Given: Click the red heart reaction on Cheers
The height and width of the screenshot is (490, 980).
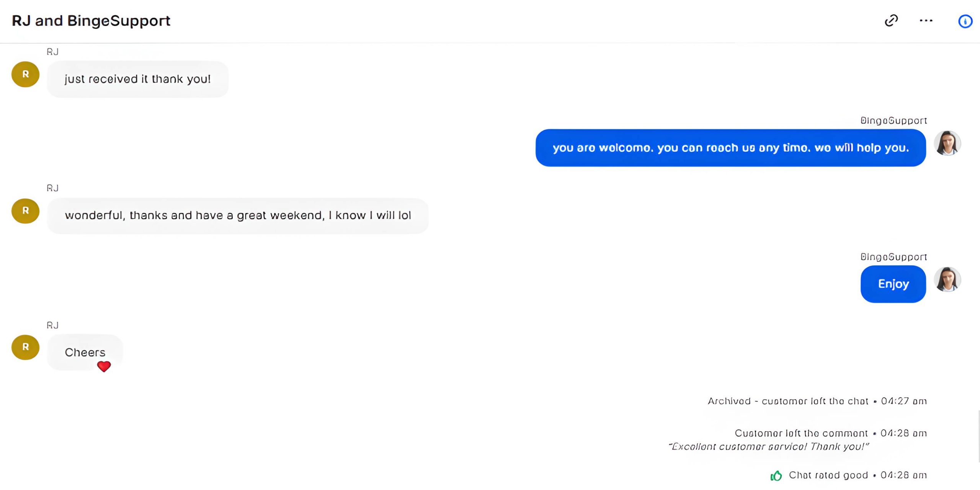Looking at the screenshot, I should [x=104, y=366].
